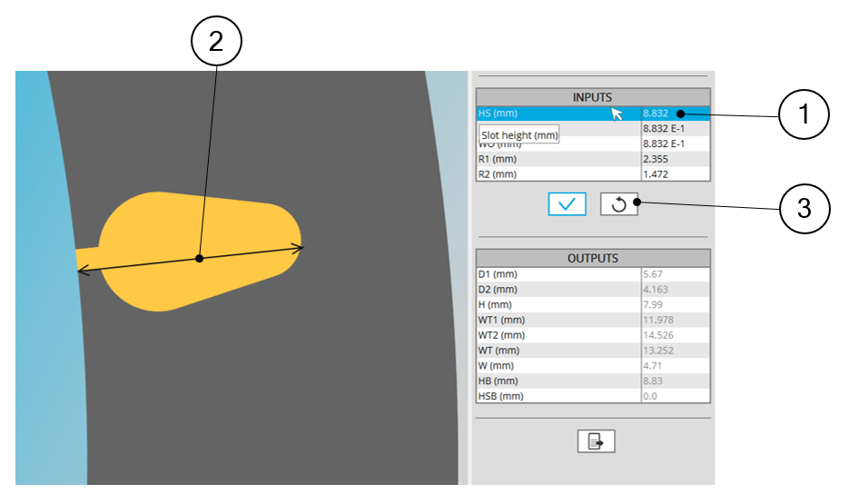Image resolution: width=849 pixels, height=504 pixels.
Task: Click the OUTPUTS table header
Action: 592,258
